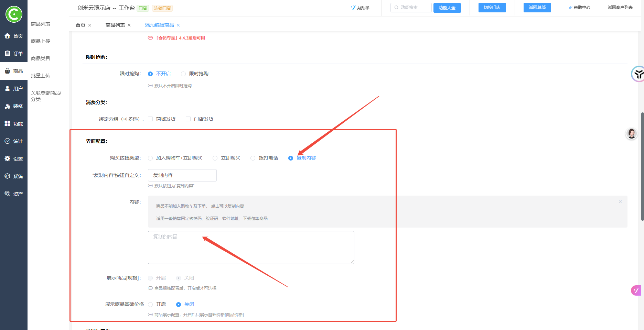Open the 装修 decoration section
The height and width of the screenshot is (330, 644).
[14, 106]
